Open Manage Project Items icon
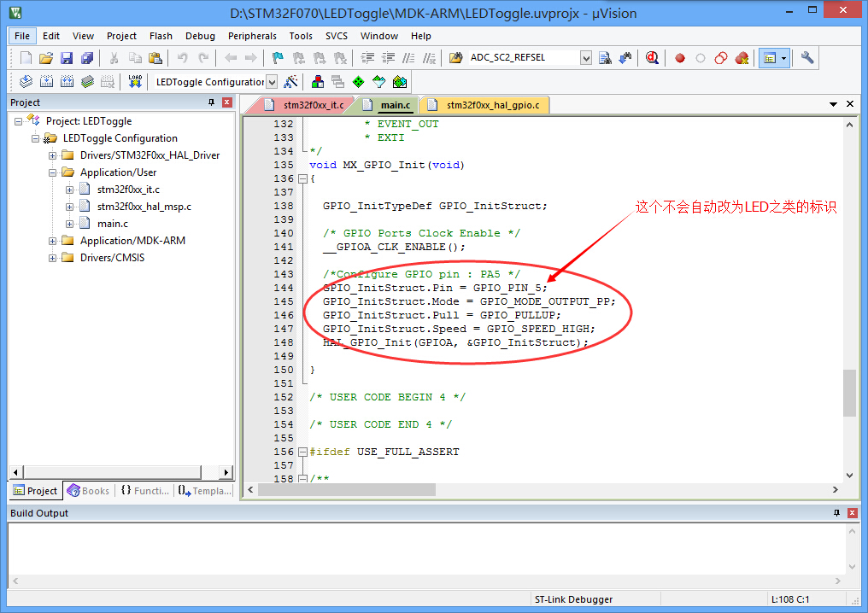This screenshot has width=868, height=613. tap(318, 83)
